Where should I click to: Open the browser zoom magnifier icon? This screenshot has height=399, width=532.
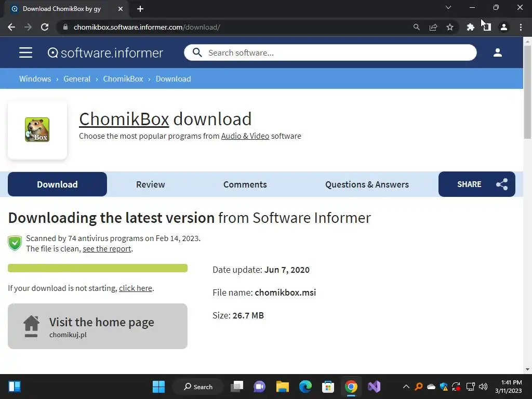click(x=416, y=27)
